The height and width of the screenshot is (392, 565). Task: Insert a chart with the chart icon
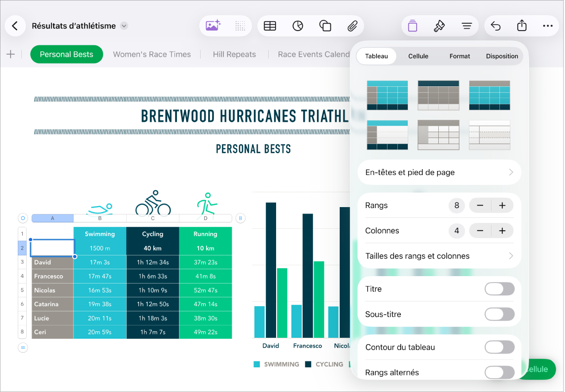[x=297, y=26]
